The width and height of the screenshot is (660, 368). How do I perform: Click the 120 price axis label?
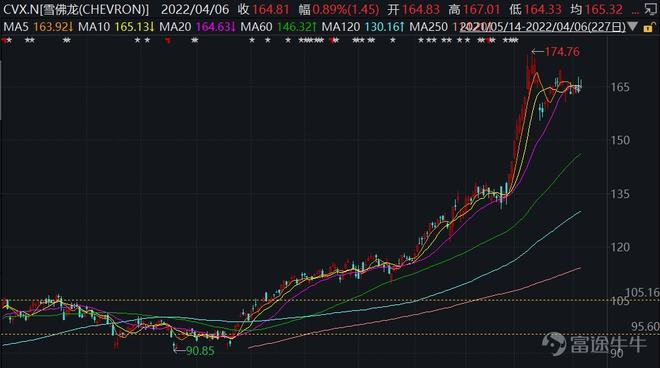(x=620, y=247)
